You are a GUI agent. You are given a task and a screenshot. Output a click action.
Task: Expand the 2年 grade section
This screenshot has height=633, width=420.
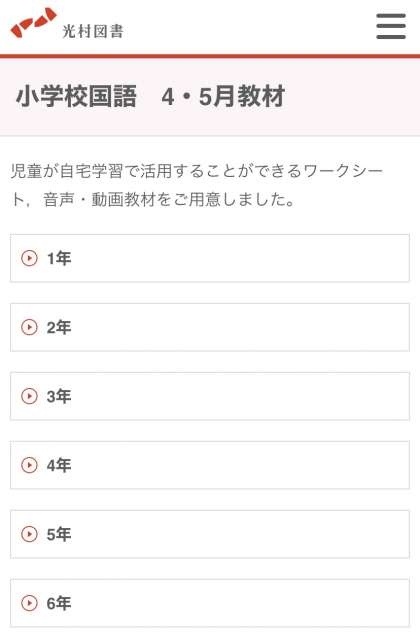(x=210, y=327)
